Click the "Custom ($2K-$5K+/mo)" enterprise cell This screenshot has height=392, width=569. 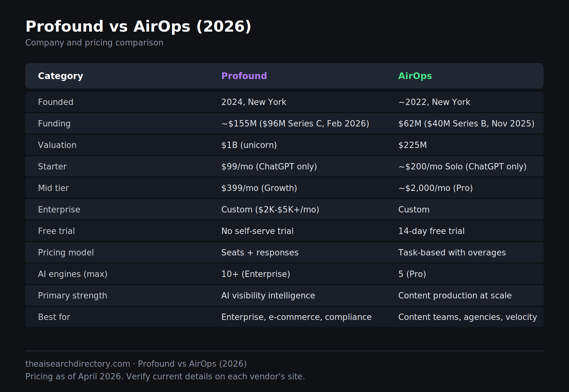[270, 210]
